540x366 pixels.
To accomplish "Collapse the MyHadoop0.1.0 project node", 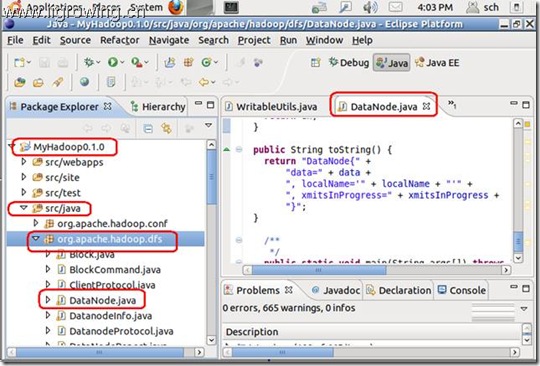I will (x=11, y=146).
